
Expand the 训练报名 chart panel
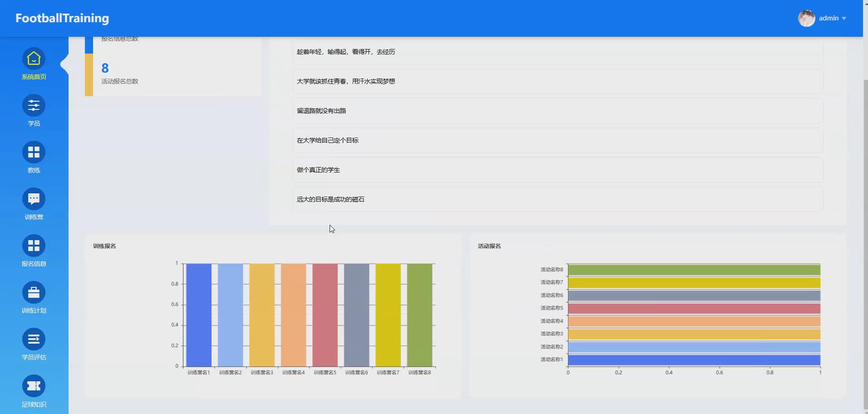104,246
